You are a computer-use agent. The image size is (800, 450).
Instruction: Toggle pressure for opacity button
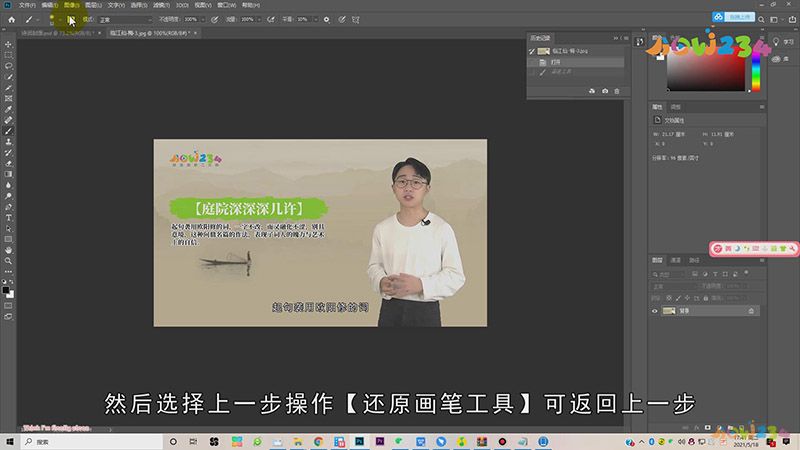point(215,19)
